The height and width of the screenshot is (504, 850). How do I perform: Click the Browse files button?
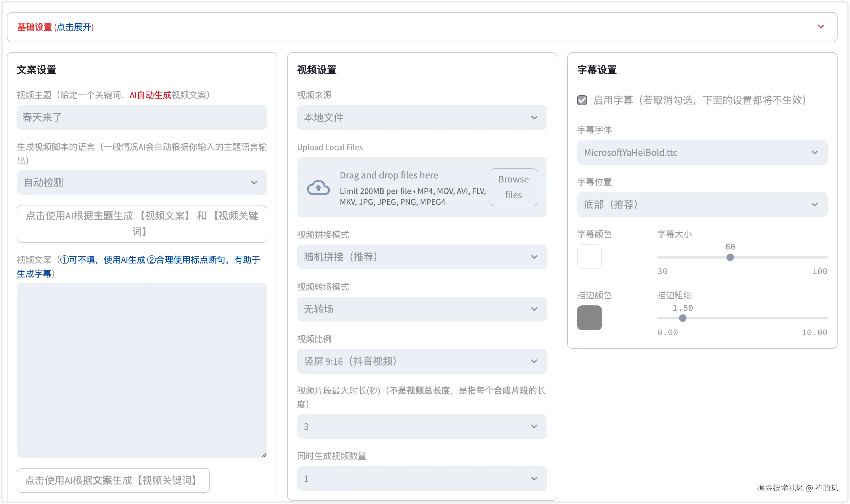pos(513,187)
